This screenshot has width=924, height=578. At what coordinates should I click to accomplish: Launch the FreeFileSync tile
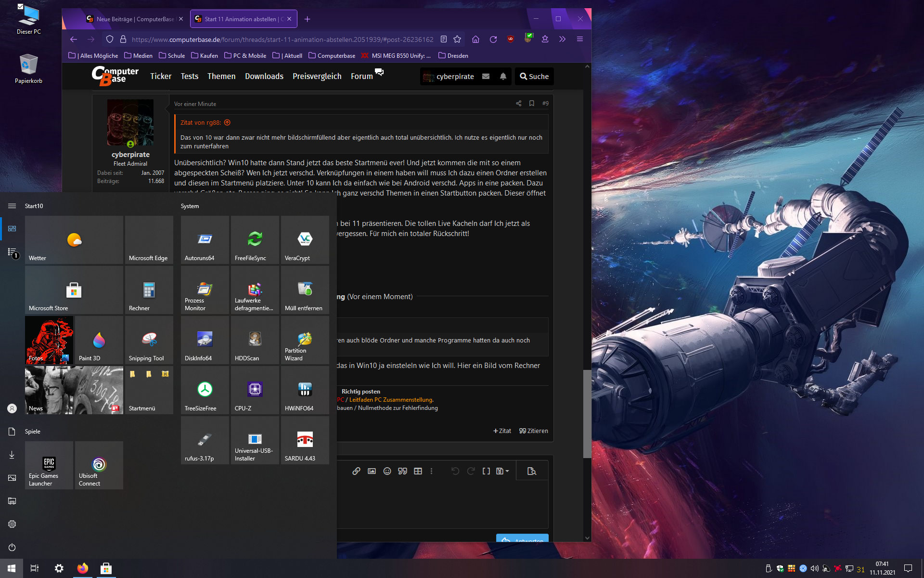tap(255, 240)
